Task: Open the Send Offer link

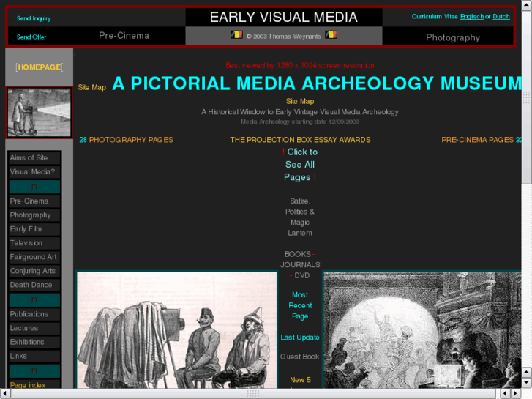Action: point(31,37)
